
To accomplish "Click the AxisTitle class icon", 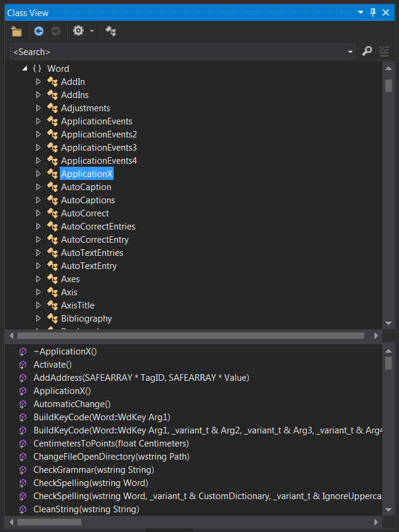I will coord(52,305).
